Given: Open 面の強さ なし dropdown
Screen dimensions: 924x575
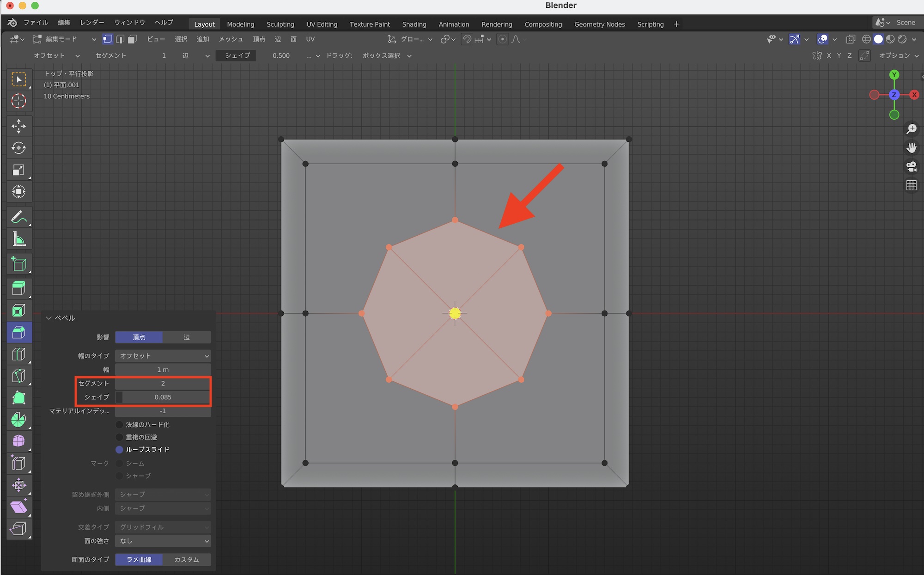Looking at the screenshot, I should (163, 541).
